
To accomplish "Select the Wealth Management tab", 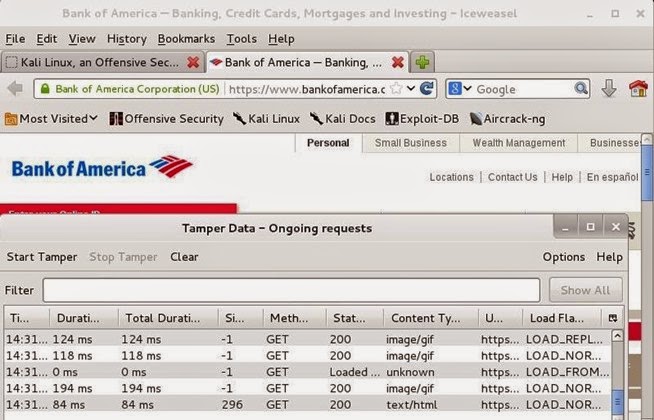I will [519, 143].
